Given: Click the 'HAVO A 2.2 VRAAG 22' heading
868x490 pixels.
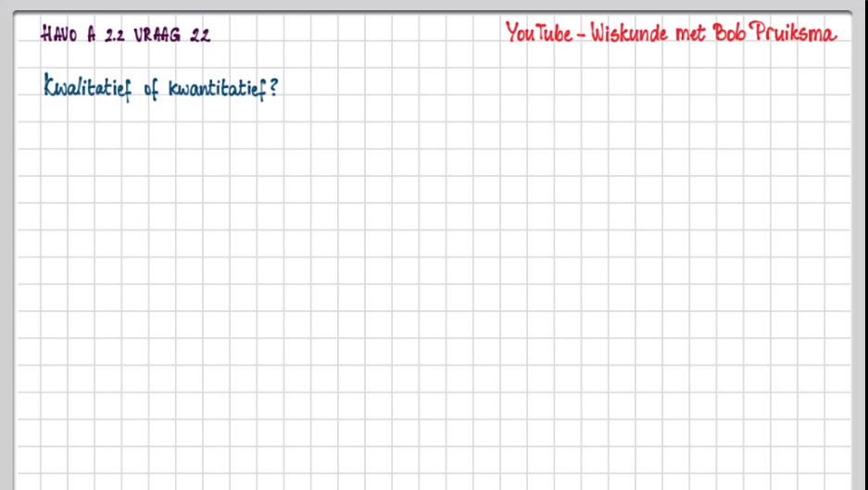Looking at the screenshot, I should click(126, 35).
